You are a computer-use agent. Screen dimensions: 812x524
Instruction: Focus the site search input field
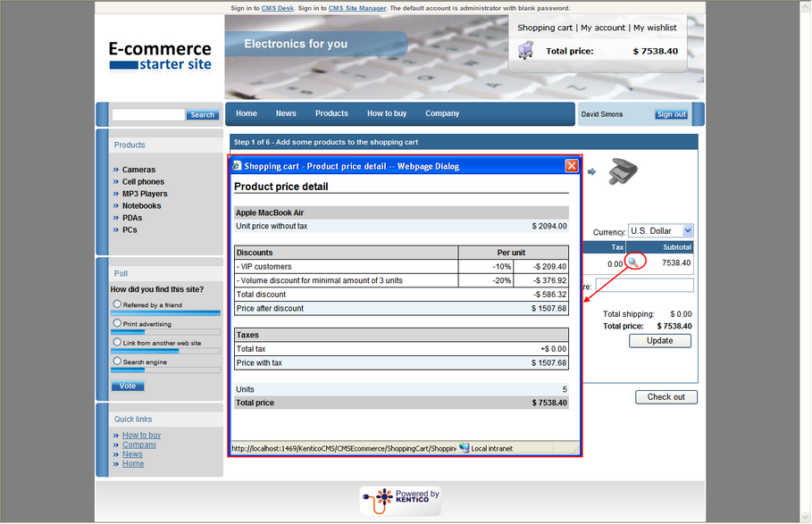pos(148,115)
